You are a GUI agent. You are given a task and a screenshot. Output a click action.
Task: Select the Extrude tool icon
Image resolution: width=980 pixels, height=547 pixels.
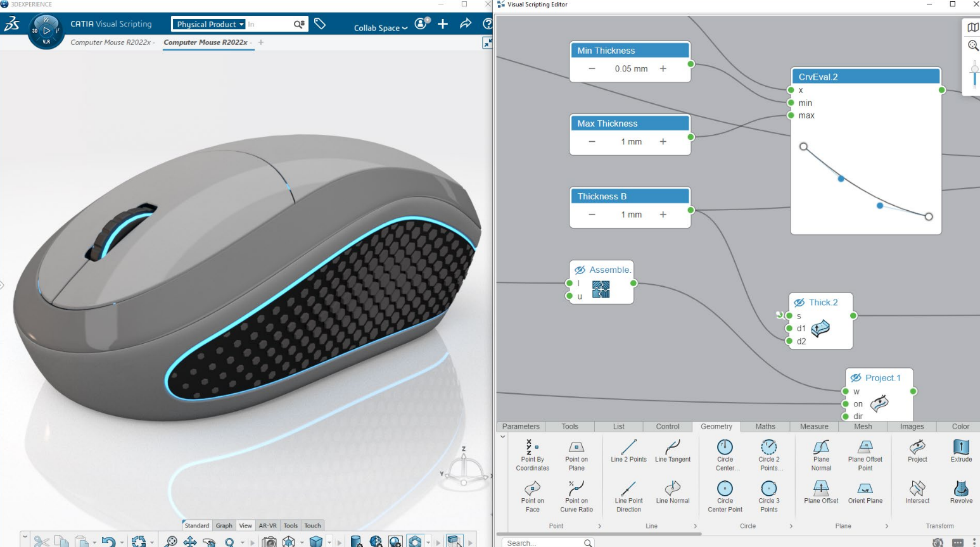[960, 447]
